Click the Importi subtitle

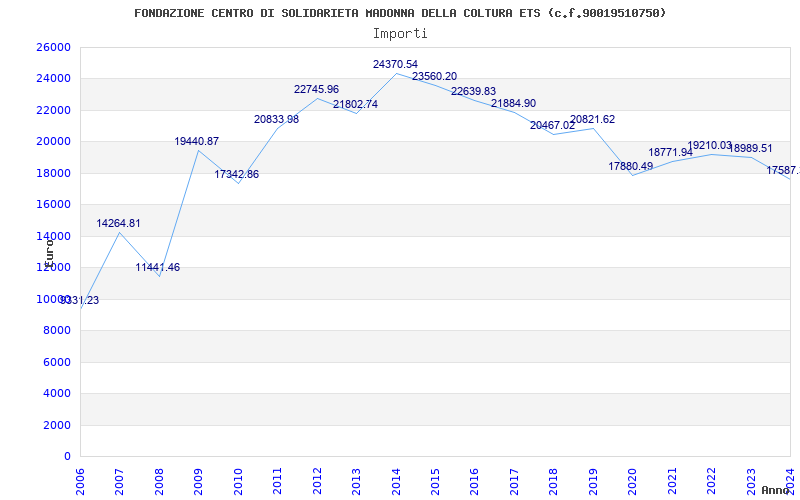pyautogui.click(x=400, y=34)
